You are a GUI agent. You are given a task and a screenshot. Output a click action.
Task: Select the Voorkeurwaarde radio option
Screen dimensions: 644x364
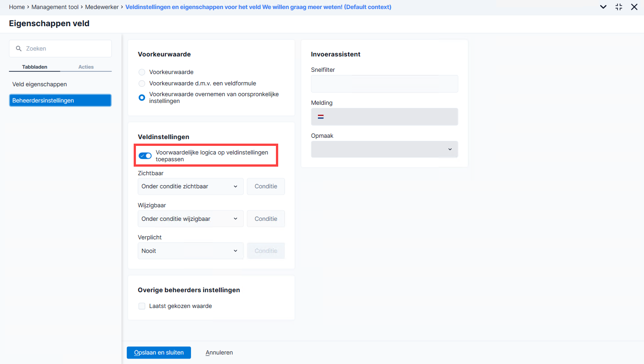[x=142, y=72]
